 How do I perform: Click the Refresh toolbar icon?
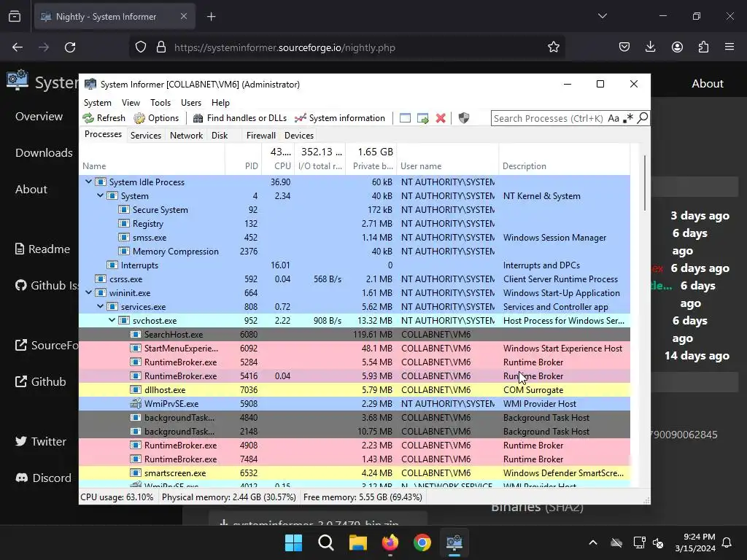[x=88, y=118]
